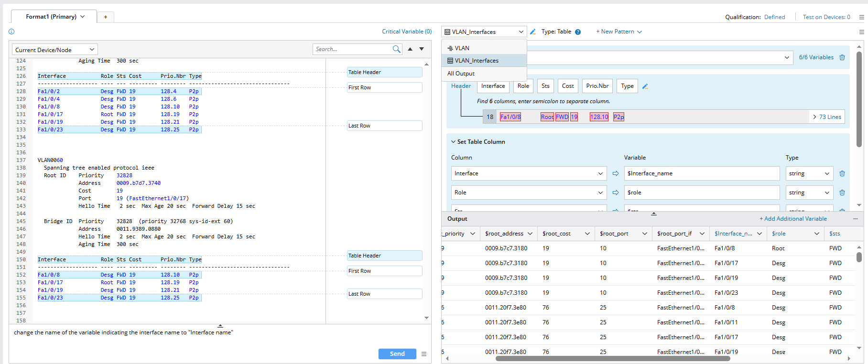868x364 pixels.
Task: Click the help icon next to Type: Table
Action: [x=578, y=32]
